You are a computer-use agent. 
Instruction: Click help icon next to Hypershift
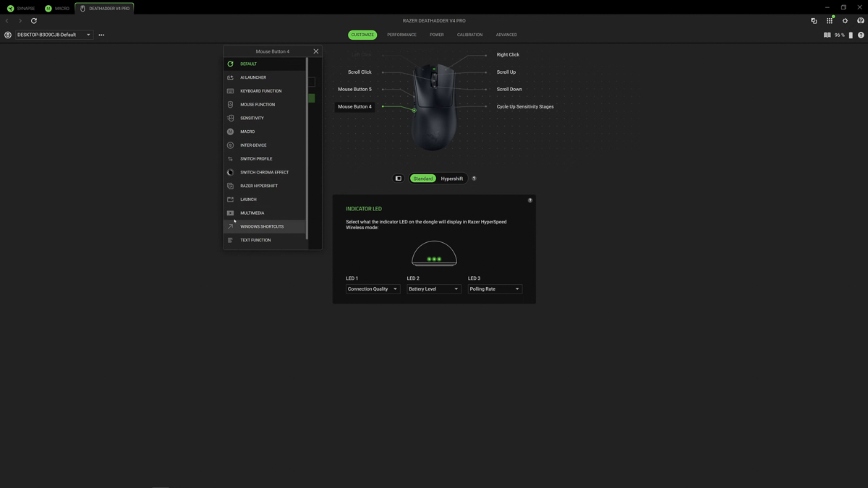[475, 179]
